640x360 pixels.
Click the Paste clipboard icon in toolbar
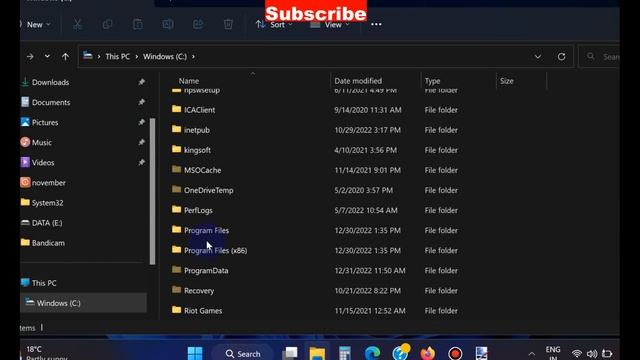tap(138, 24)
